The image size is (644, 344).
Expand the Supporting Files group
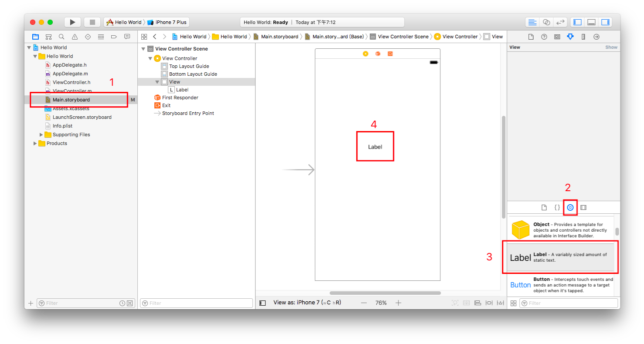41,135
